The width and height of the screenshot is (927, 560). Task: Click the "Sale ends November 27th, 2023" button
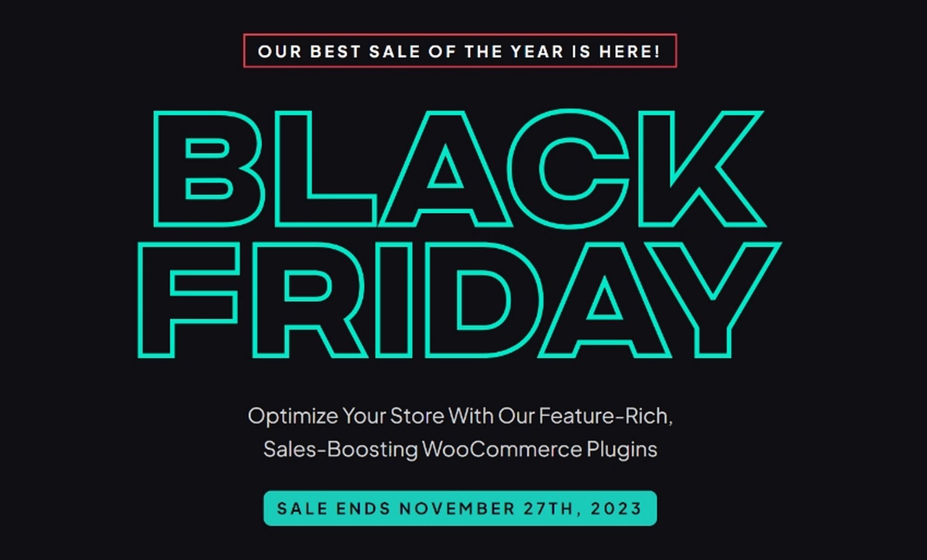click(460, 508)
